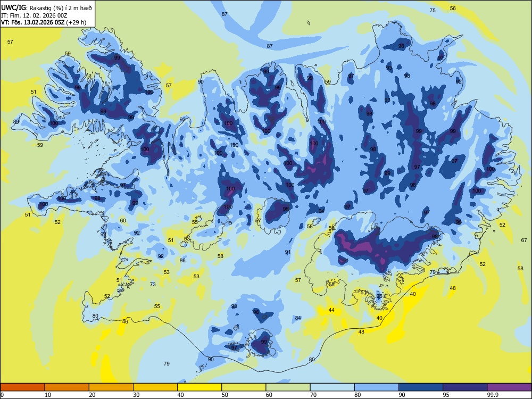This screenshot has width=532, height=399.
Task: Click the orange 10–20 legend swatch
Action: coord(67,387)
